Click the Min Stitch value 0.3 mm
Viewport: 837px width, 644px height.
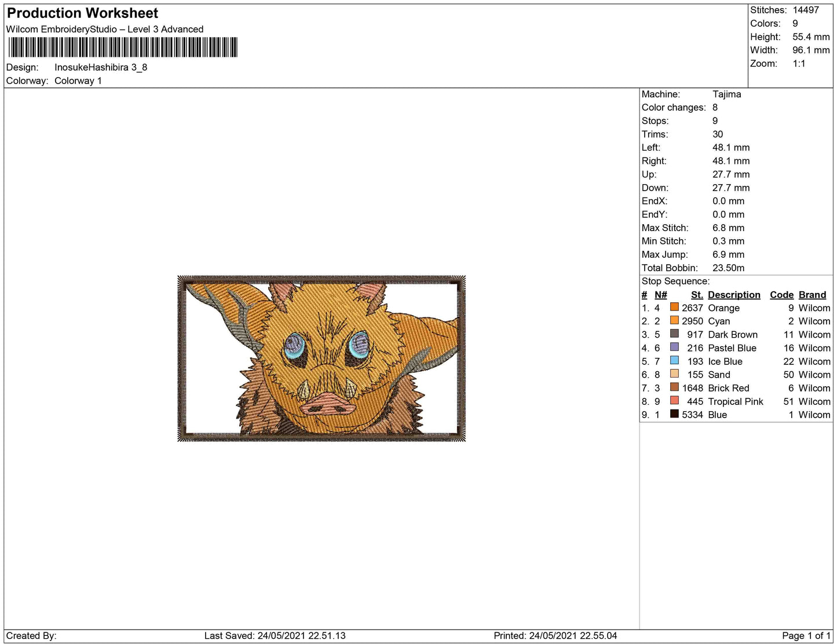coord(729,241)
